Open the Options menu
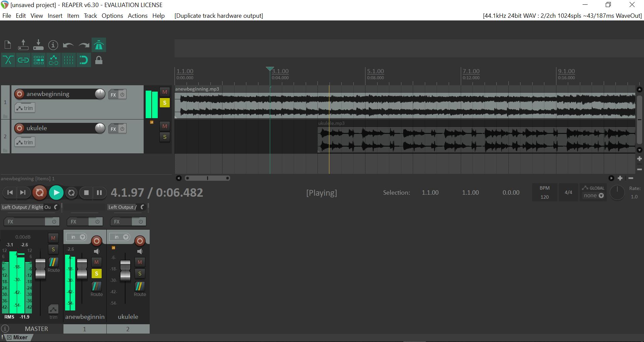This screenshot has height=342, width=644. click(112, 16)
